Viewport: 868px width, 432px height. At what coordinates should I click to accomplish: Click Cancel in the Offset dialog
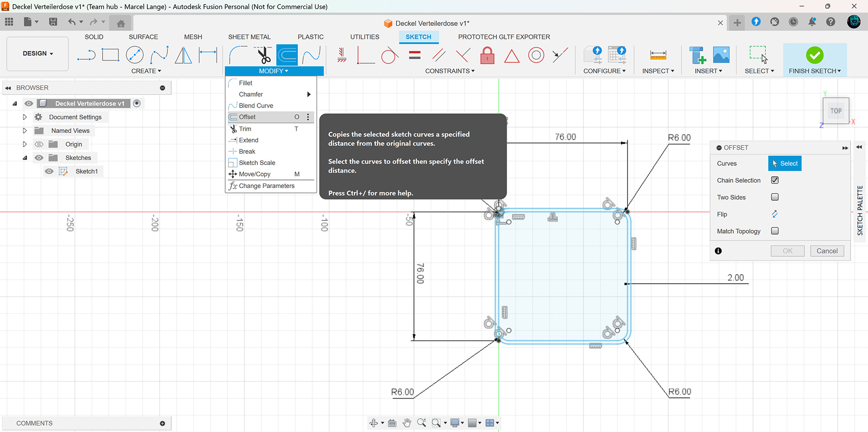(827, 251)
